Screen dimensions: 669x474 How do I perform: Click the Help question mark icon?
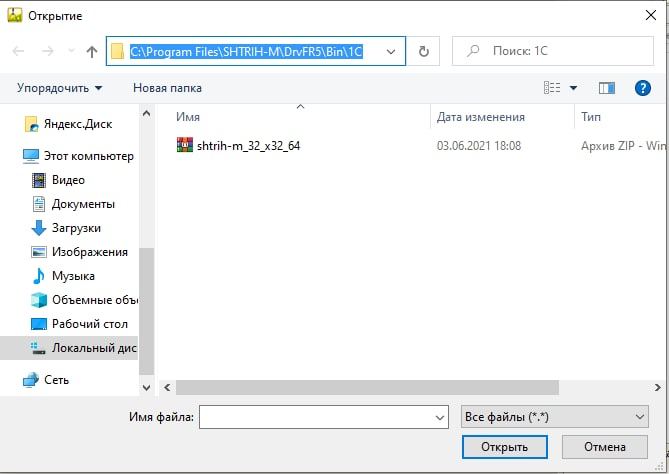tap(643, 88)
